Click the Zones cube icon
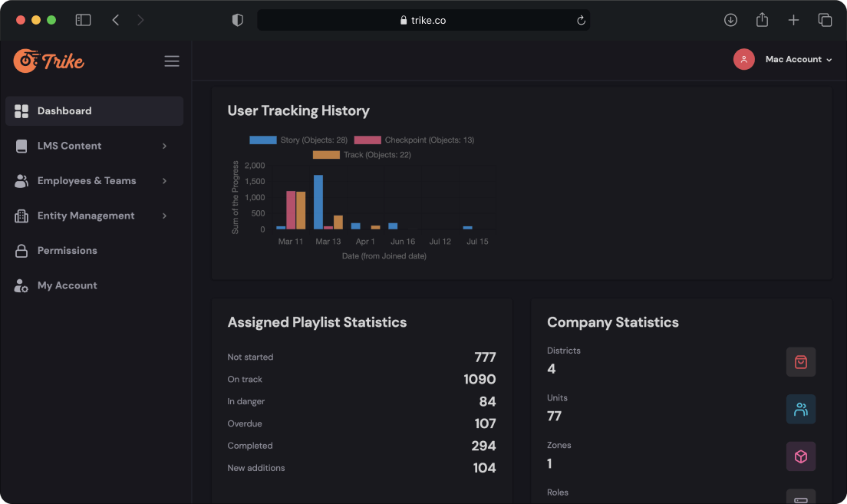This screenshot has height=504, width=847. pos(800,456)
